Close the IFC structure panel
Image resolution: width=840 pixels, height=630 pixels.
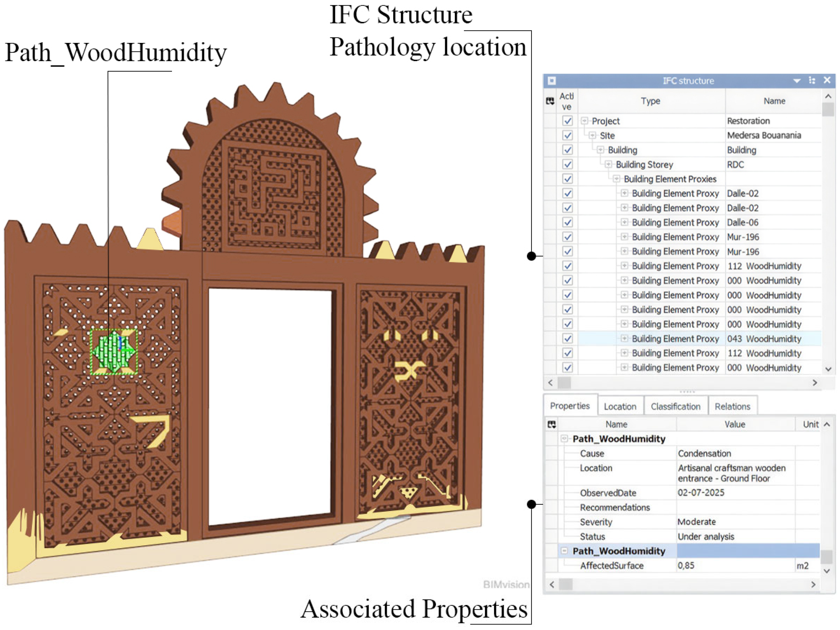pyautogui.click(x=827, y=80)
